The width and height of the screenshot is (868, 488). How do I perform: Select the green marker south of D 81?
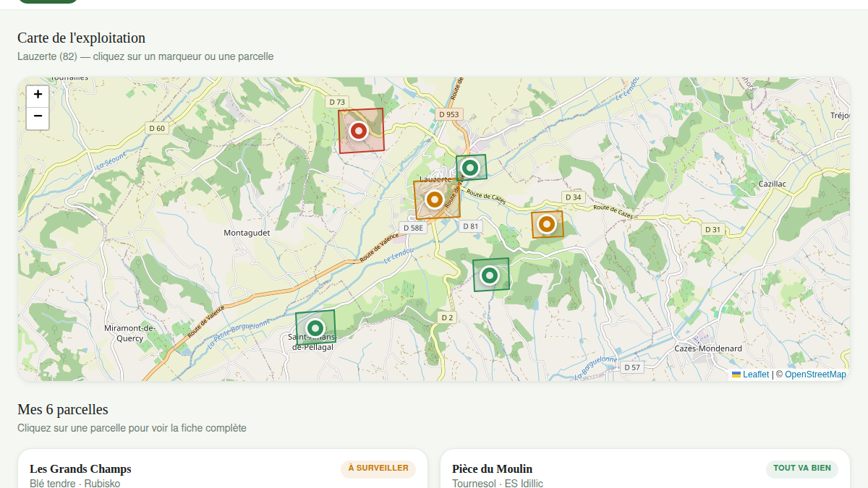[x=490, y=275]
